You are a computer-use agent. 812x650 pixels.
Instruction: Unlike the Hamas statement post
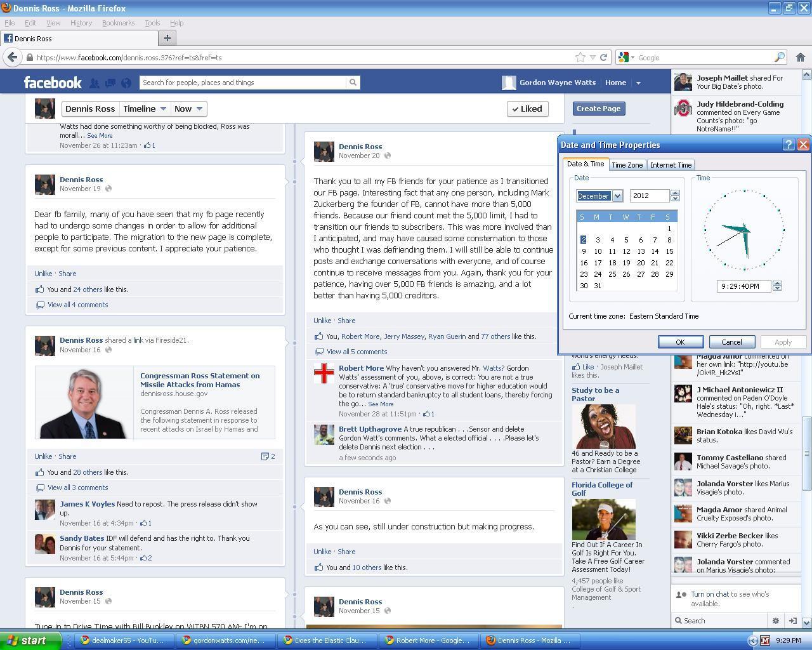pyautogui.click(x=43, y=456)
